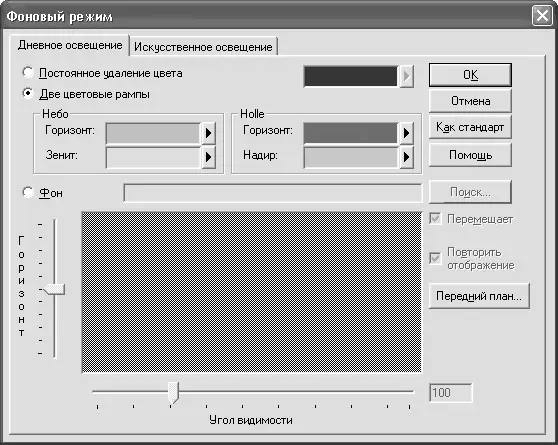558x445 pixels.
Task: Open Помощь help button
Action: point(470,155)
